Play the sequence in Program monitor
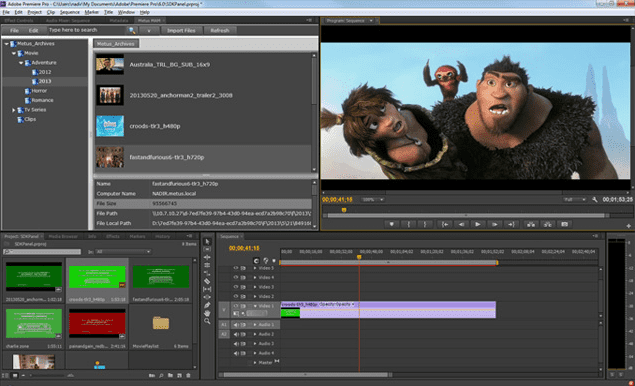This screenshot has height=386, width=635. (478, 224)
